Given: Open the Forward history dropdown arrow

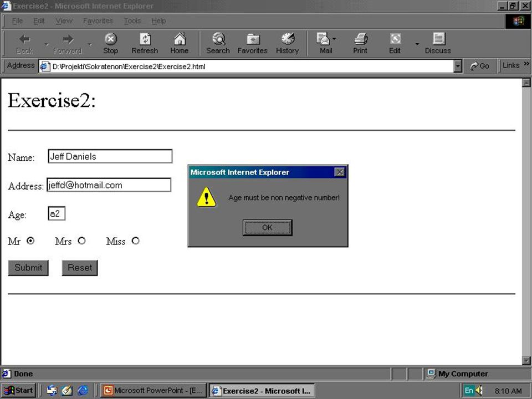Looking at the screenshot, I should pos(90,44).
